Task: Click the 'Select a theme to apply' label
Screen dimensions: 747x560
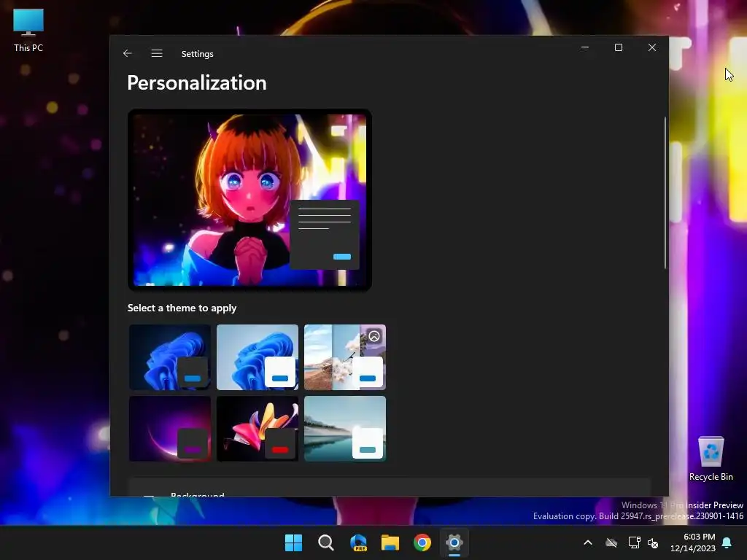Action: tap(182, 308)
